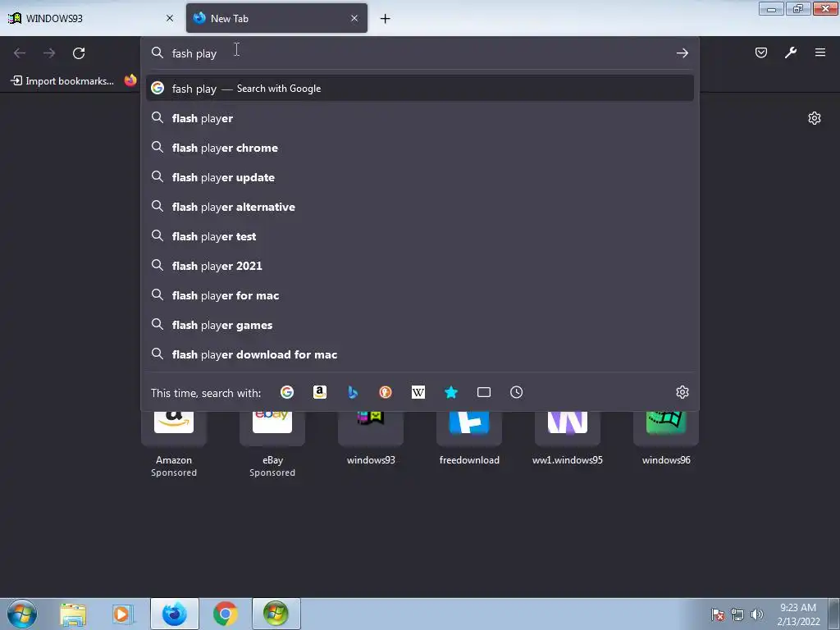Click the Show Desktop strip on taskbar
Image resolution: width=840 pixels, height=630 pixels.
[834, 614]
